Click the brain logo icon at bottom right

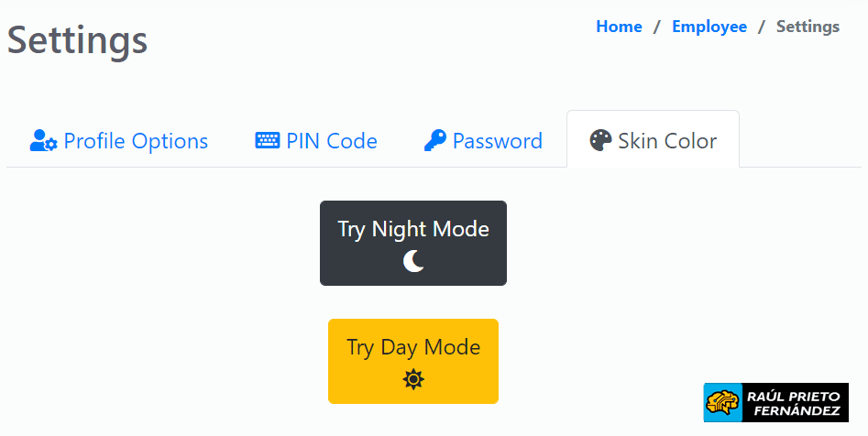click(x=723, y=403)
